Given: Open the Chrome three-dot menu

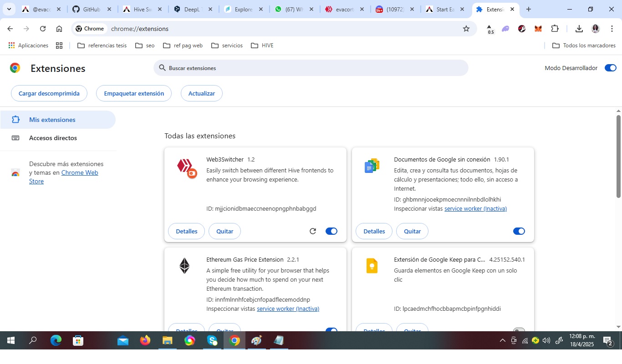Looking at the screenshot, I should pos(612,29).
